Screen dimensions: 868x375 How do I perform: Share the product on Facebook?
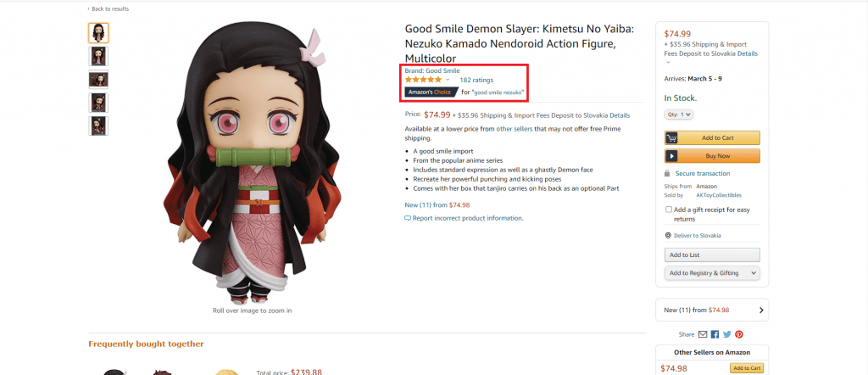pos(715,334)
